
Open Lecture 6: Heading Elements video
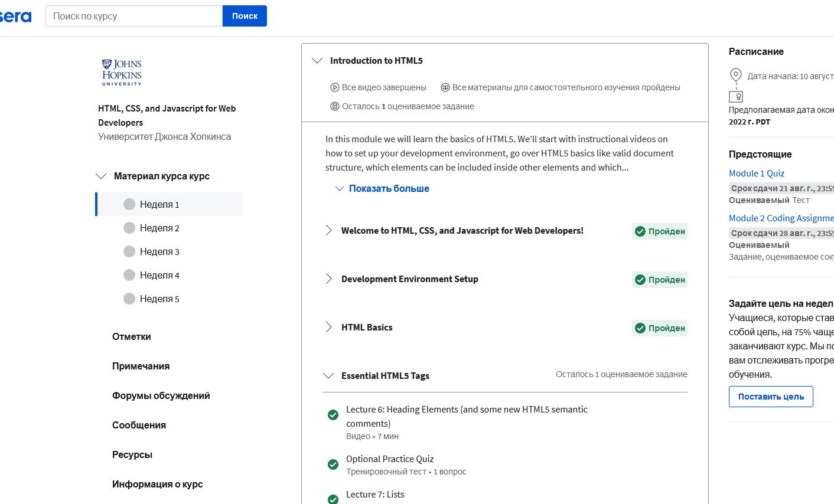click(x=467, y=416)
